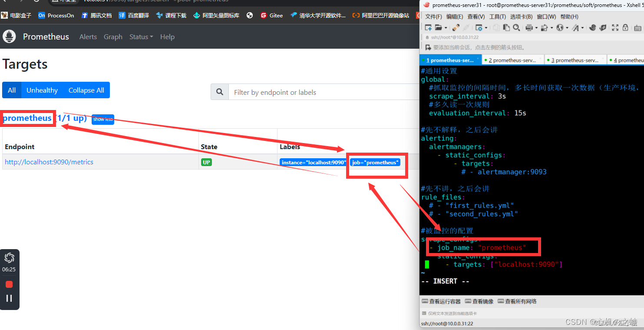This screenshot has width=644, height=330.
Task: Click the color scheme icon in Xshell toolbar
Action: [544, 28]
